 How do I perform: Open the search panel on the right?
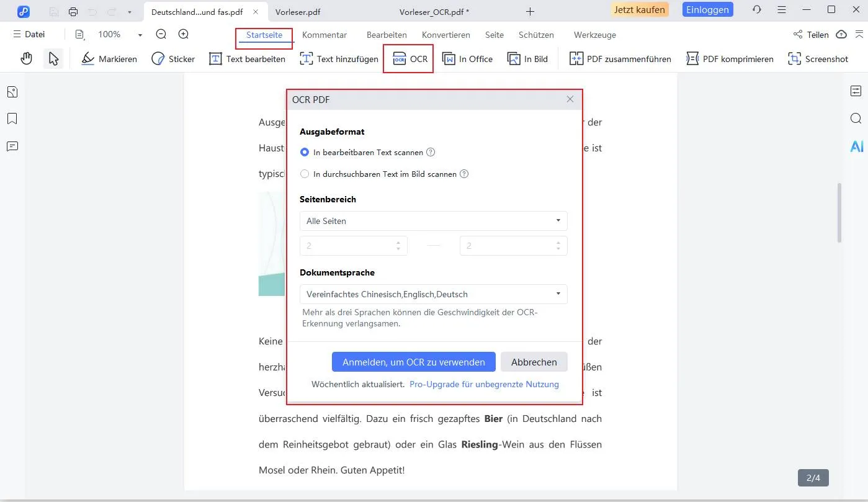click(x=856, y=119)
